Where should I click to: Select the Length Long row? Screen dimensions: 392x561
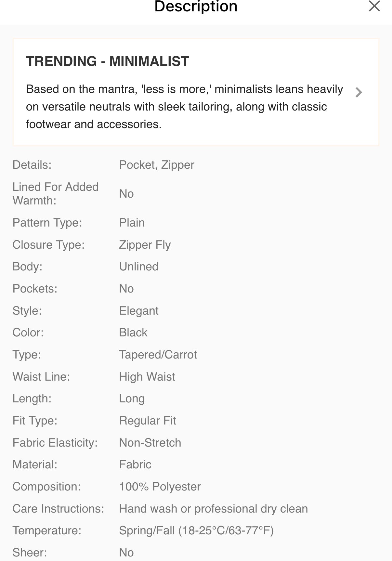132,398
